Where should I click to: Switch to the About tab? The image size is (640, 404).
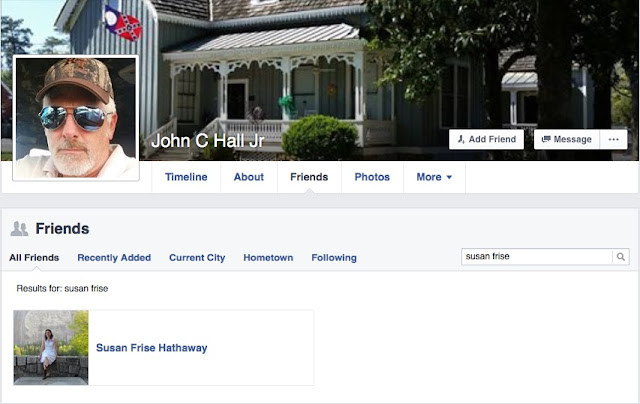click(x=249, y=177)
